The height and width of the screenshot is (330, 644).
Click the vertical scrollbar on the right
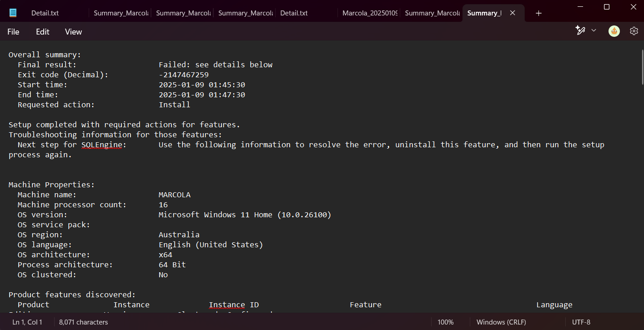pyautogui.click(x=641, y=64)
